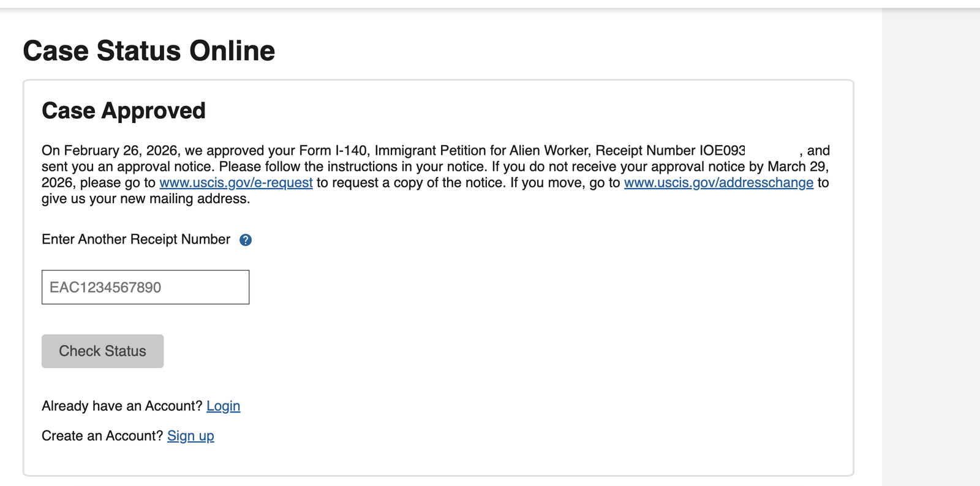The image size is (980, 486).
Task: Open the Login link
Action: point(223,406)
